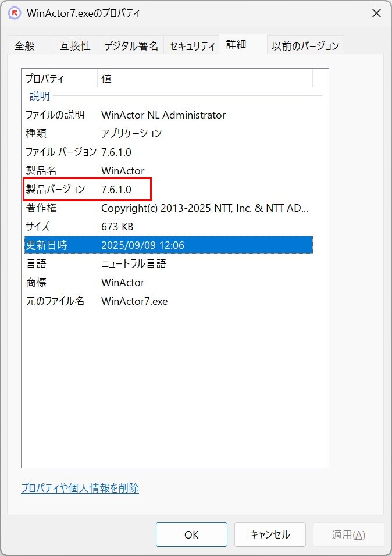Open the 以前のバージョン tab
Screen dimensions: 392x556
click(305, 45)
